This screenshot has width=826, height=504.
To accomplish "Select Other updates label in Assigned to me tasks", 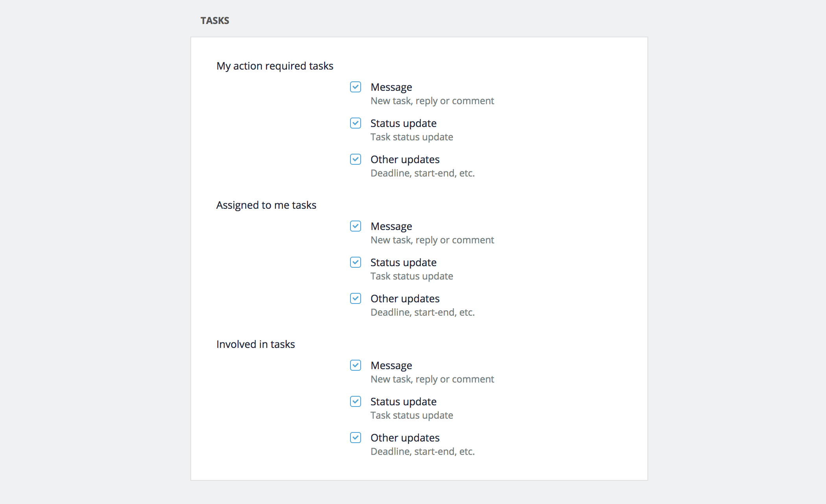I will pyautogui.click(x=405, y=299).
